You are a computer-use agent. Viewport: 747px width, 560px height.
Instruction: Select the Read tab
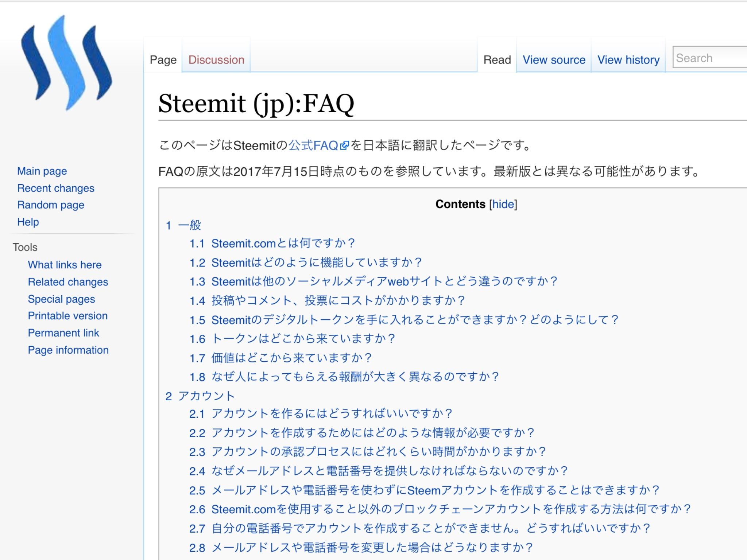[x=497, y=60]
